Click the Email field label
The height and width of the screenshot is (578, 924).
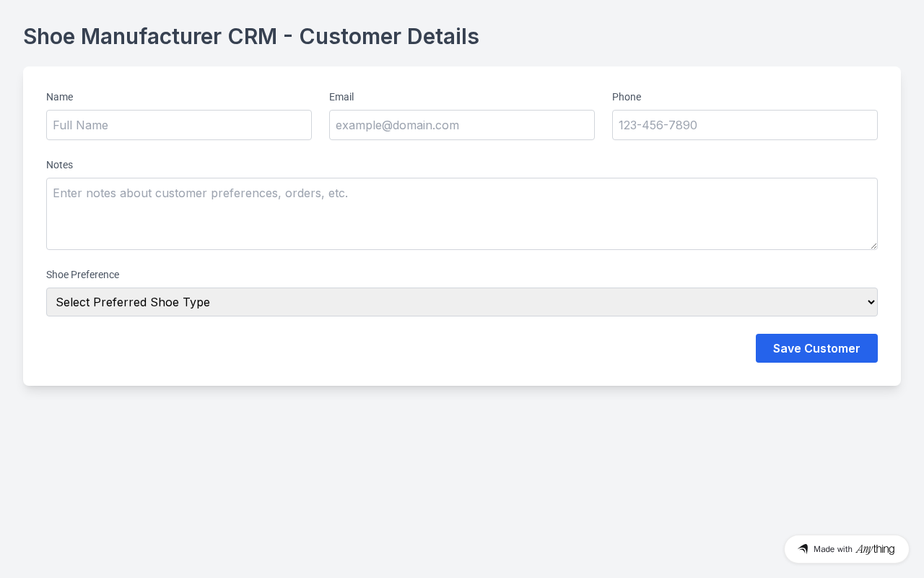(x=341, y=97)
